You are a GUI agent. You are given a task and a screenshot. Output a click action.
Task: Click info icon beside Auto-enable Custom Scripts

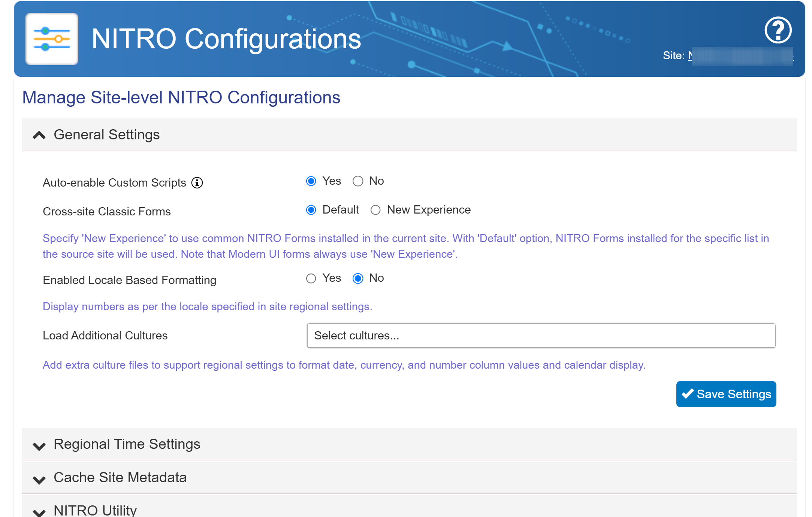tap(197, 183)
